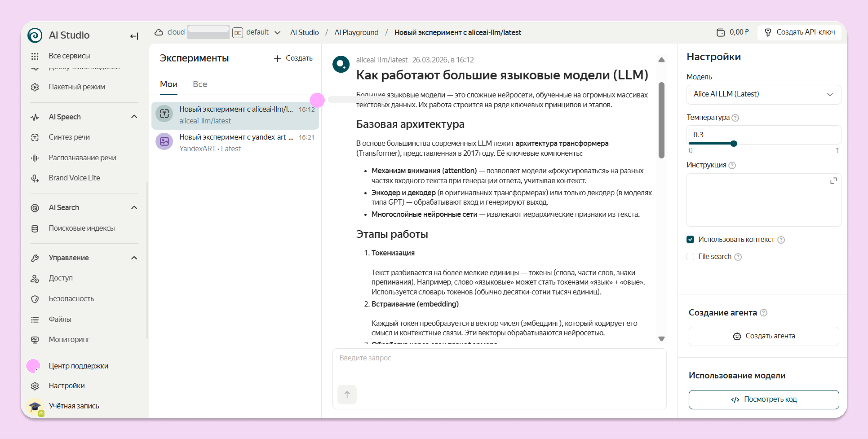Uncheck the Использовать контекст checkbox
This screenshot has width=868, height=439.
(690, 239)
